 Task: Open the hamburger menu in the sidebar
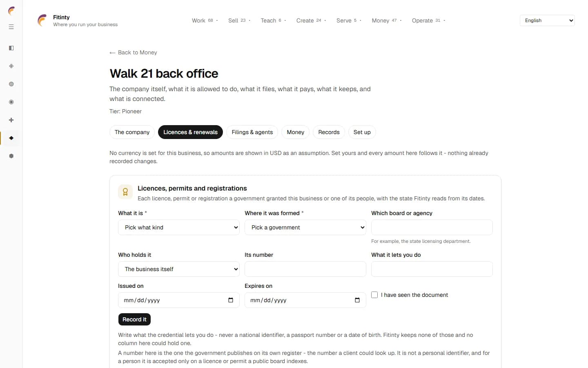coord(11,27)
